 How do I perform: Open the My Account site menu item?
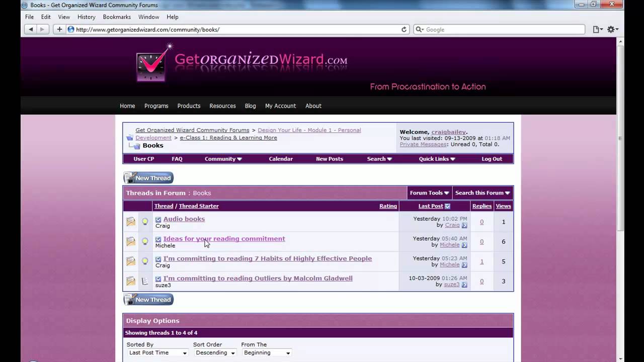(280, 106)
